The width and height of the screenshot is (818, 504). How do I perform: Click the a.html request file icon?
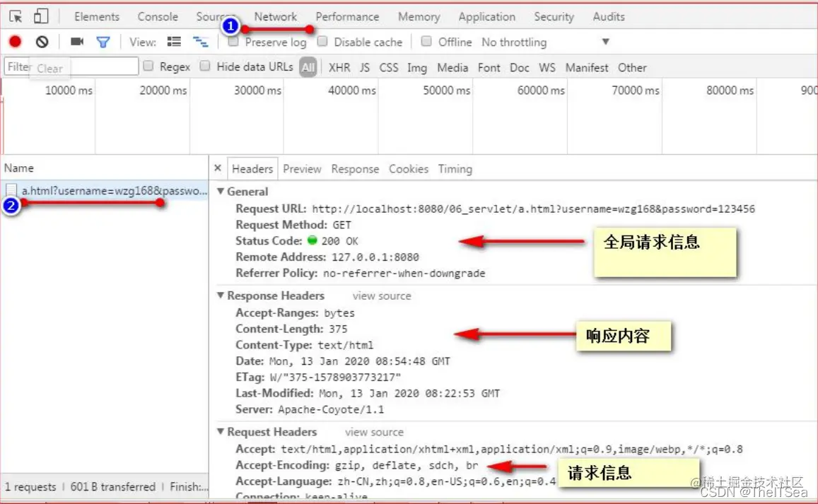[x=11, y=190]
